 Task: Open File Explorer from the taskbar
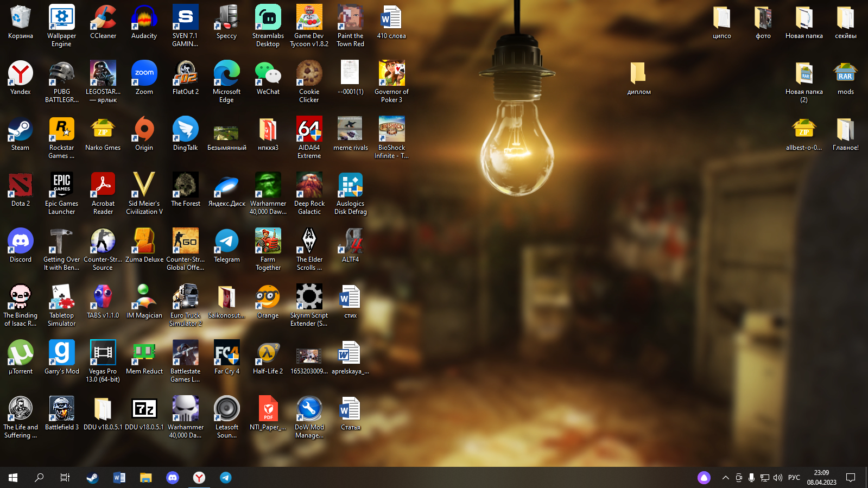(145, 478)
